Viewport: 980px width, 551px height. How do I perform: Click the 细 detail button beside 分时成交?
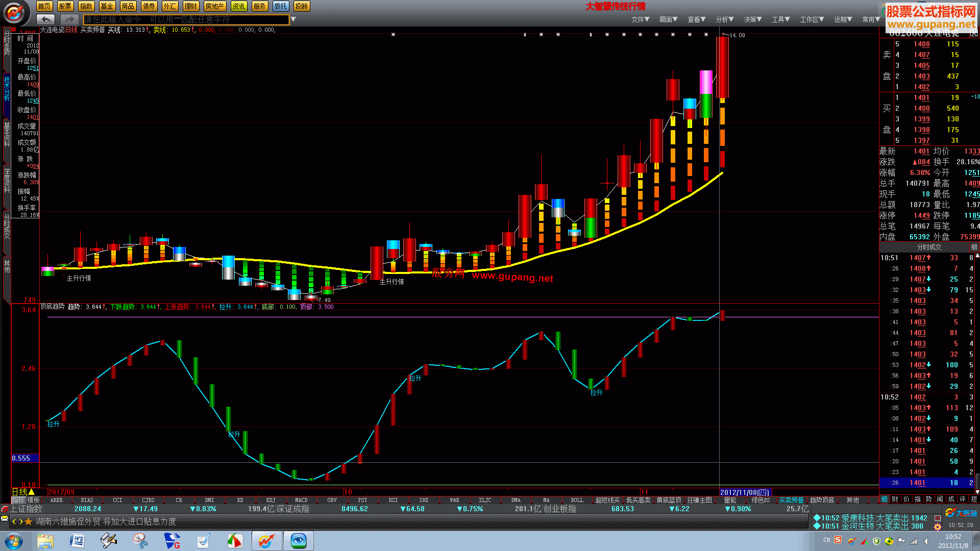click(973, 247)
